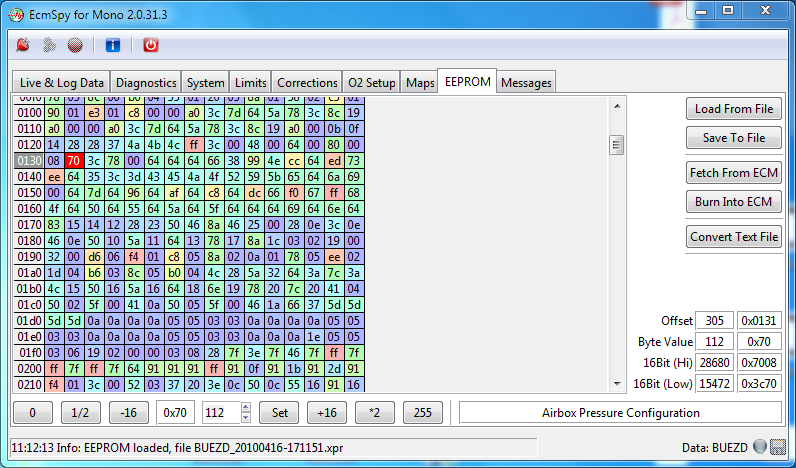Click the Burn Into ECM button

tap(733, 202)
